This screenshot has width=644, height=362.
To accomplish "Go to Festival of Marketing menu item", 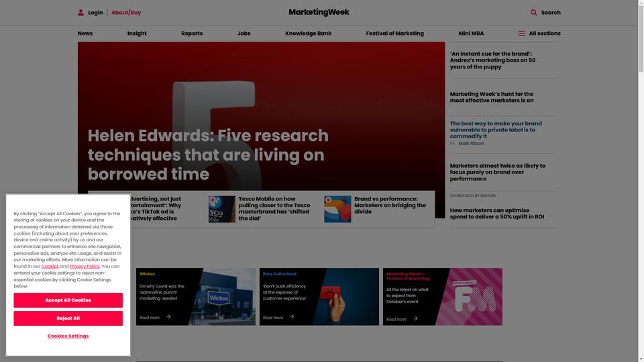I will [x=394, y=34].
